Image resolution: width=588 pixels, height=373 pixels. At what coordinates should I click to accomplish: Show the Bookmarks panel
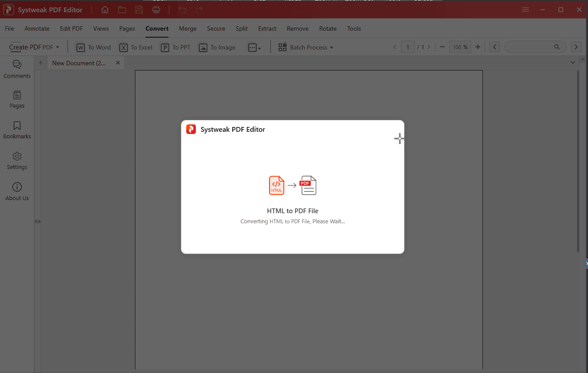pos(17,130)
